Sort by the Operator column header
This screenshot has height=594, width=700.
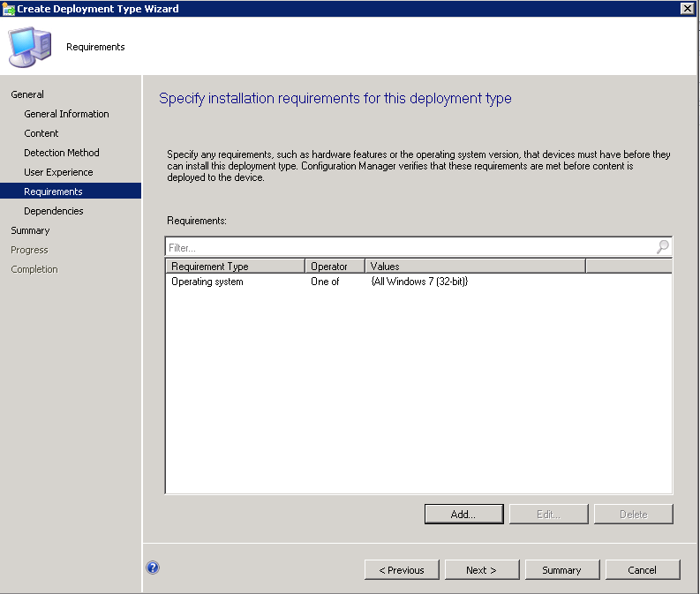pyautogui.click(x=335, y=266)
